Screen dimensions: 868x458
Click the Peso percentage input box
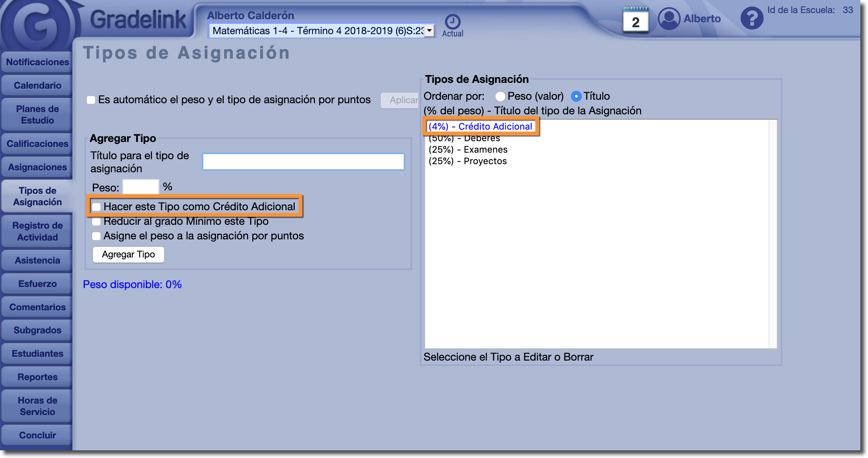point(140,187)
